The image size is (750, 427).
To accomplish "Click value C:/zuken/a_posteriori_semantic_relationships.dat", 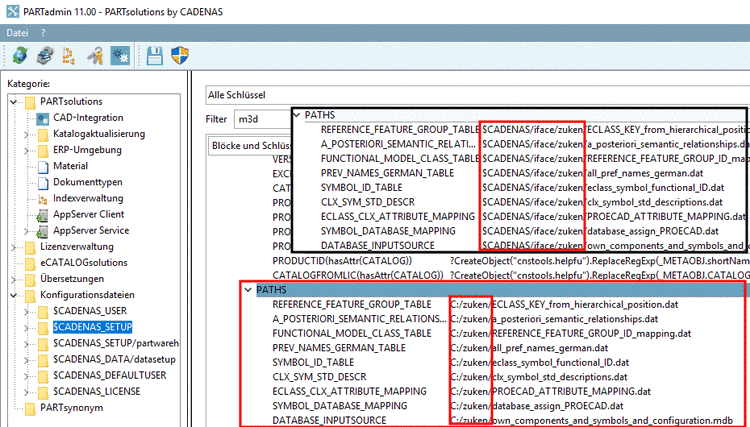I will (554, 319).
